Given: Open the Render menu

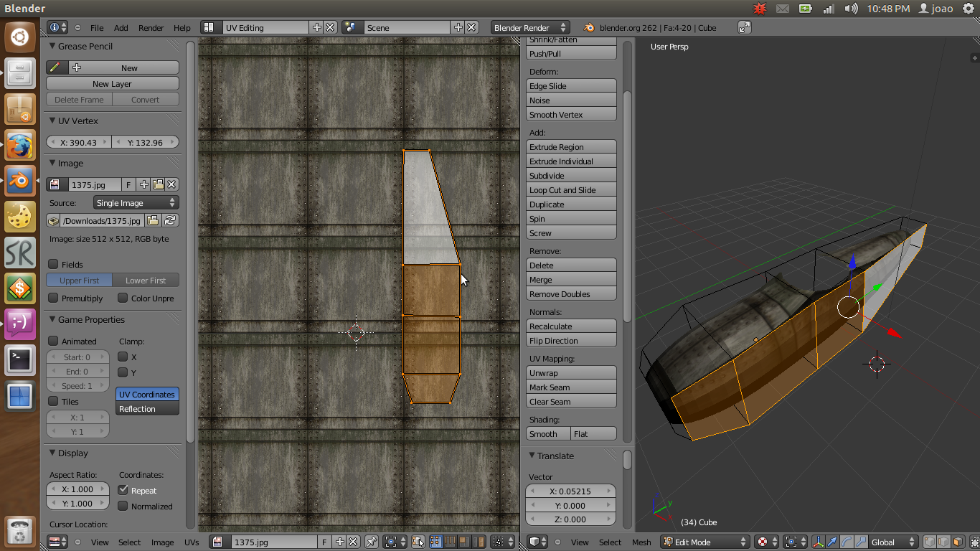Looking at the screenshot, I should 151,27.
